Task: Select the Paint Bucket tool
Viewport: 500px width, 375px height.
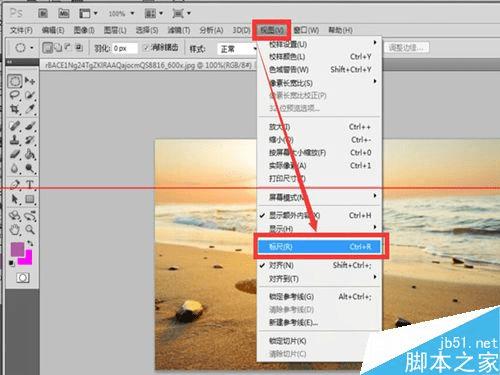Action: [30, 154]
